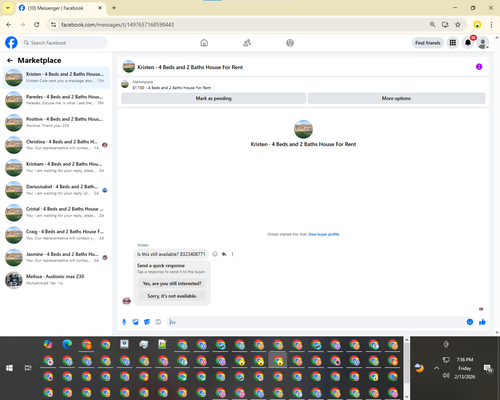The image size is (500, 400).
Task: Open the Windows Start menu
Action: click(x=9, y=368)
